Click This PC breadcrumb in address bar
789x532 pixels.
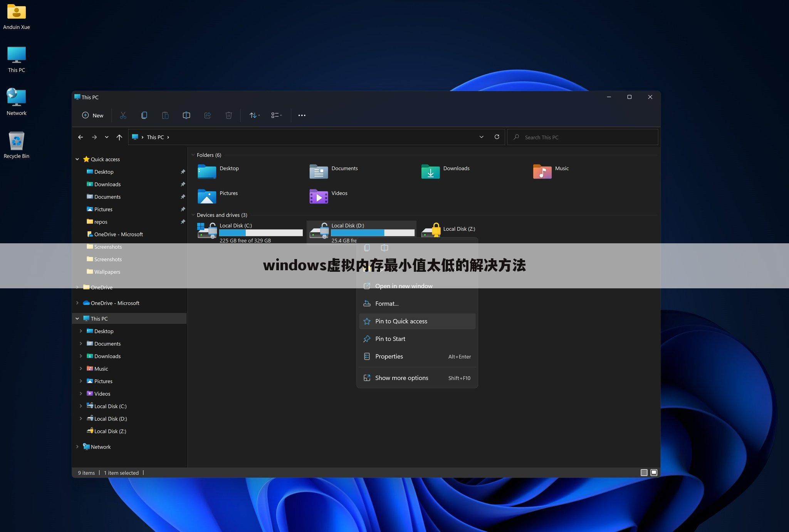point(155,137)
